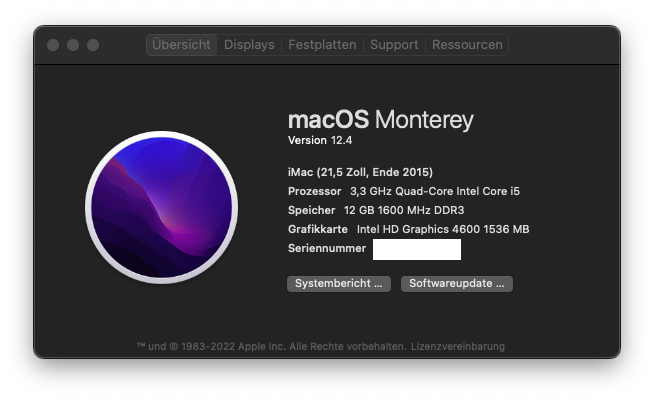Click the macOS Monterey title text
Screen dimensions: 654x400
pyautogui.click(x=380, y=120)
